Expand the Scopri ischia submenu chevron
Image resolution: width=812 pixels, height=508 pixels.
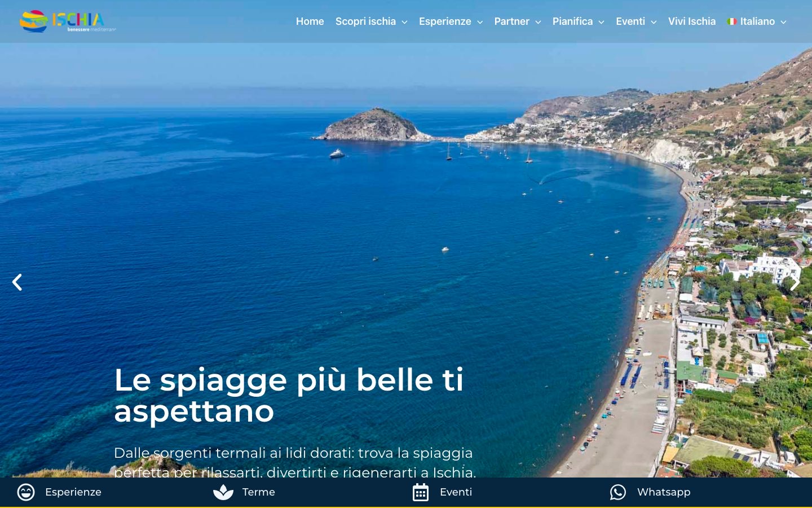(404, 22)
